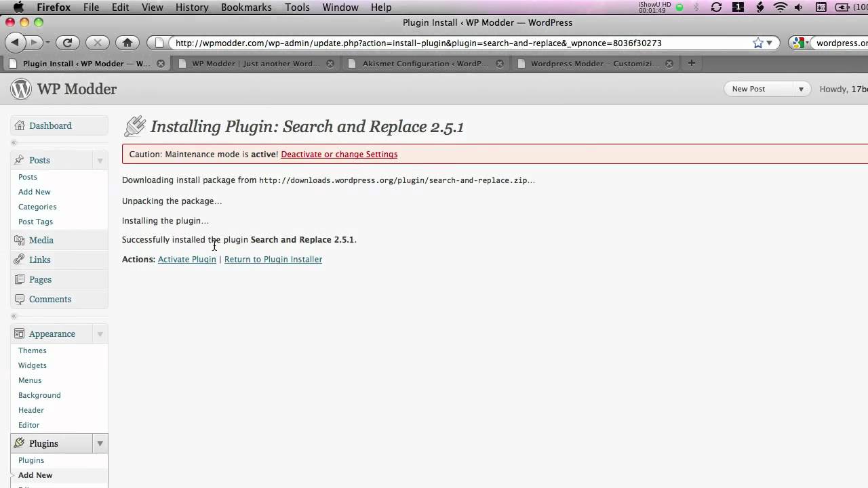
Task: Click the Media icon in sidebar
Action: tap(19, 240)
